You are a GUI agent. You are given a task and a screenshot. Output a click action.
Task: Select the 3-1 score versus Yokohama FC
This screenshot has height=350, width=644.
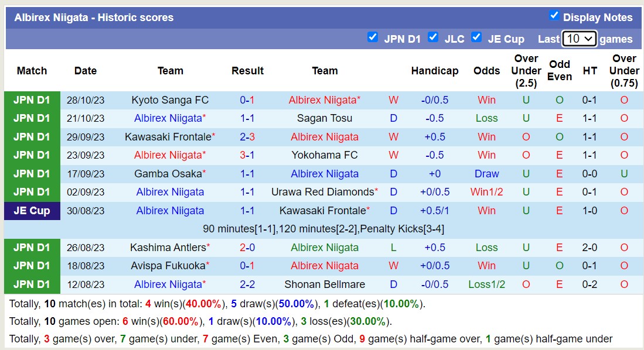point(247,155)
